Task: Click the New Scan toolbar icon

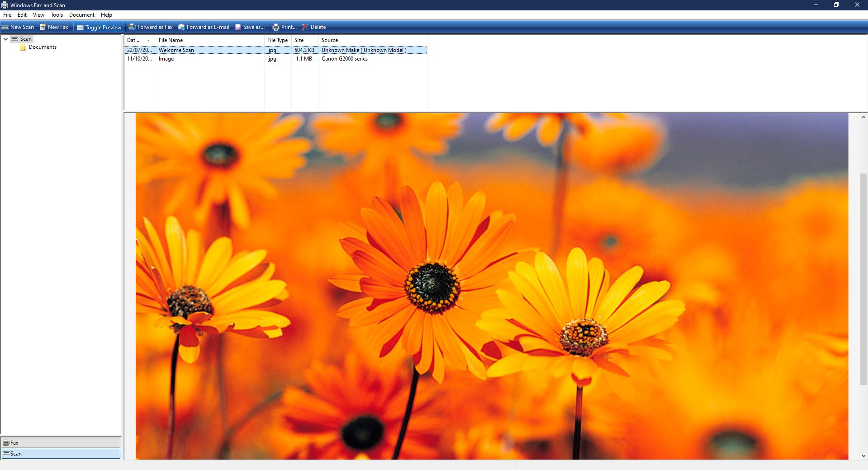Action: 5,27
